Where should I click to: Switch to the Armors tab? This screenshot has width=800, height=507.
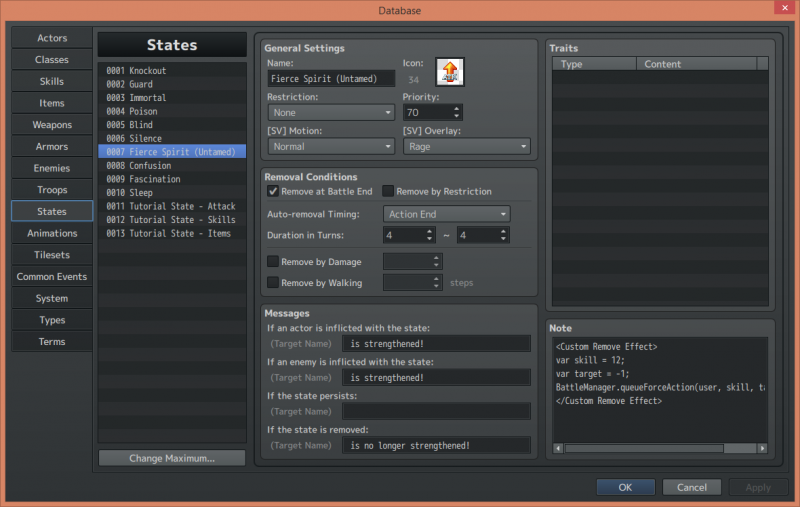pyautogui.click(x=52, y=146)
